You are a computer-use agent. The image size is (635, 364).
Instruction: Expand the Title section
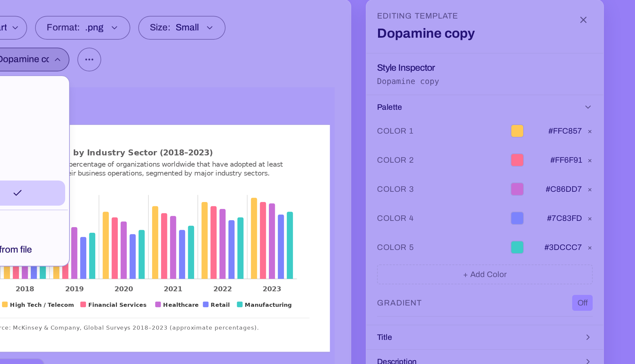click(485, 337)
